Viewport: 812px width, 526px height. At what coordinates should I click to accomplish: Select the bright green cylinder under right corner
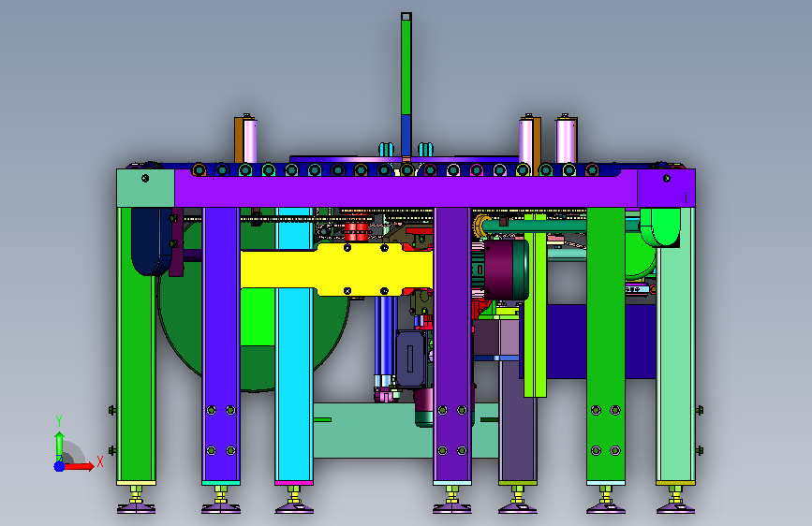(x=660, y=226)
